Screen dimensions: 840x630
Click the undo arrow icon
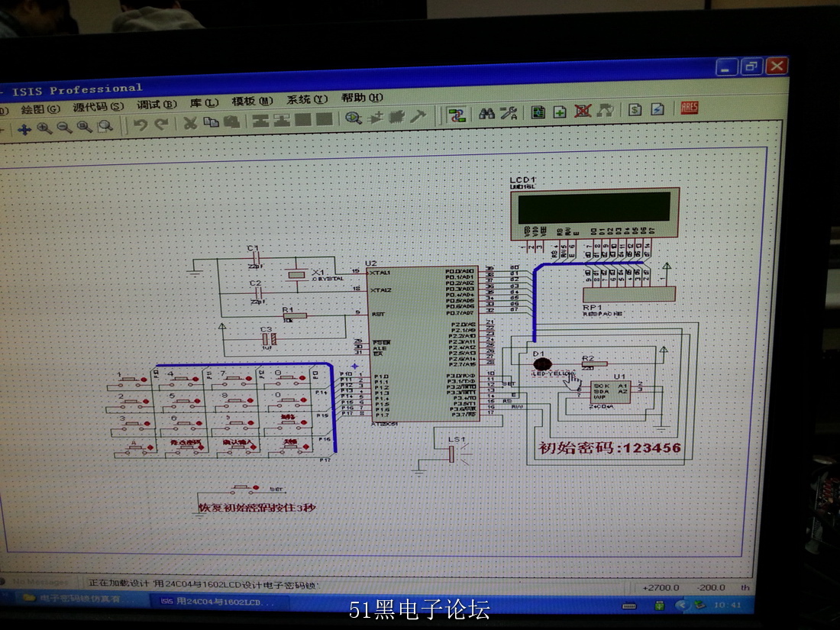point(141,124)
